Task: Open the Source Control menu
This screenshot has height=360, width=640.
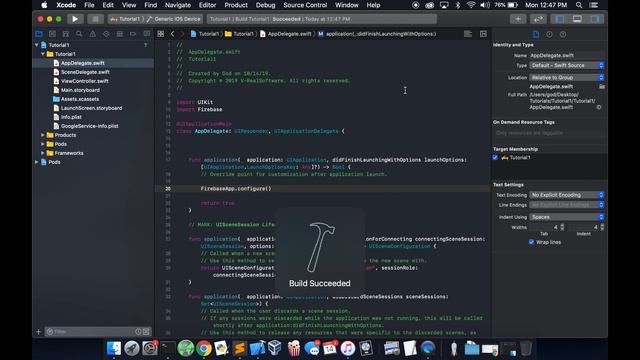Action: tap(305, 5)
